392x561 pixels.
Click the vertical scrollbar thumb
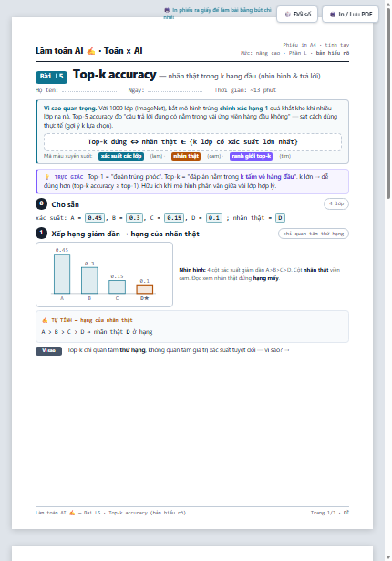[388, 104]
